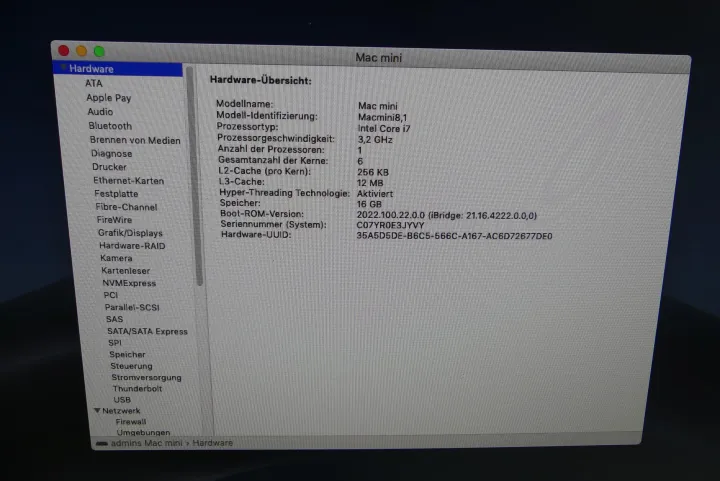The height and width of the screenshot is (481, 720).
Task: Minimize the window with yellow button
Action: click(82, 51)
